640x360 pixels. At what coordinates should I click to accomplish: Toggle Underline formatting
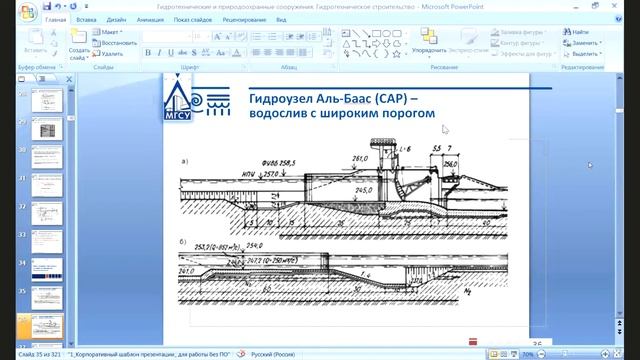[171, 53]
